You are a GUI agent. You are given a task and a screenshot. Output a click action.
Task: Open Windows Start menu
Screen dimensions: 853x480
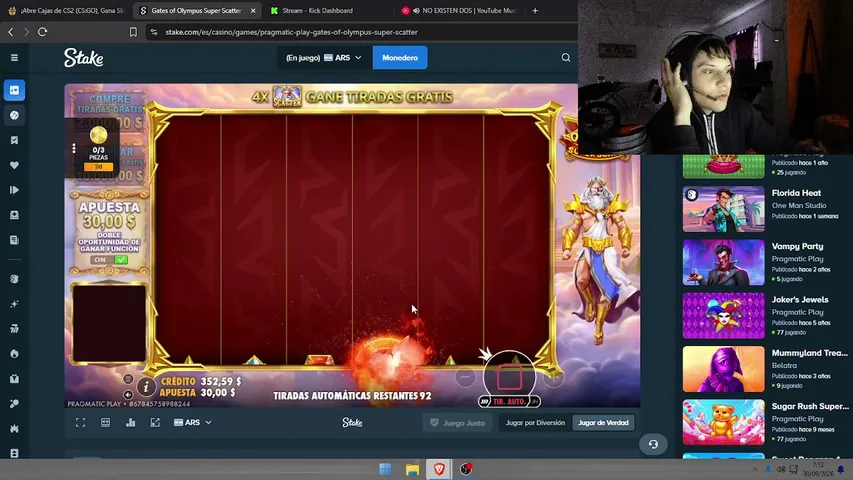(x=385, y=469)
